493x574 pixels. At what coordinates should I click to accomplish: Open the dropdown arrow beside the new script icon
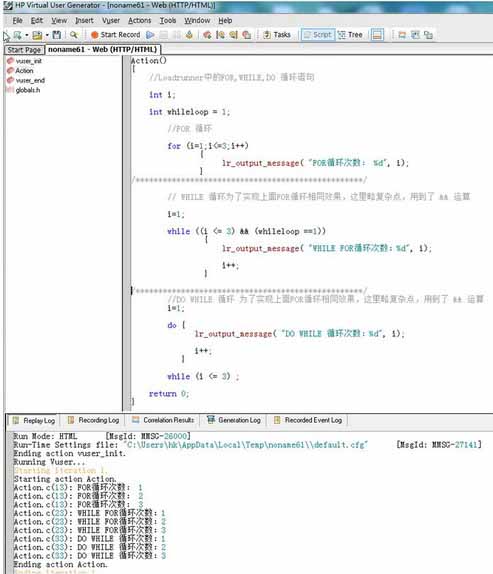(x=27, y=35)
